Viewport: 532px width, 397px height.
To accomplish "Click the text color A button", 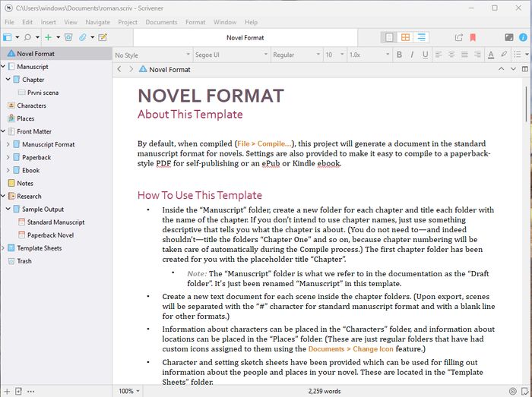I will point(491,55).
